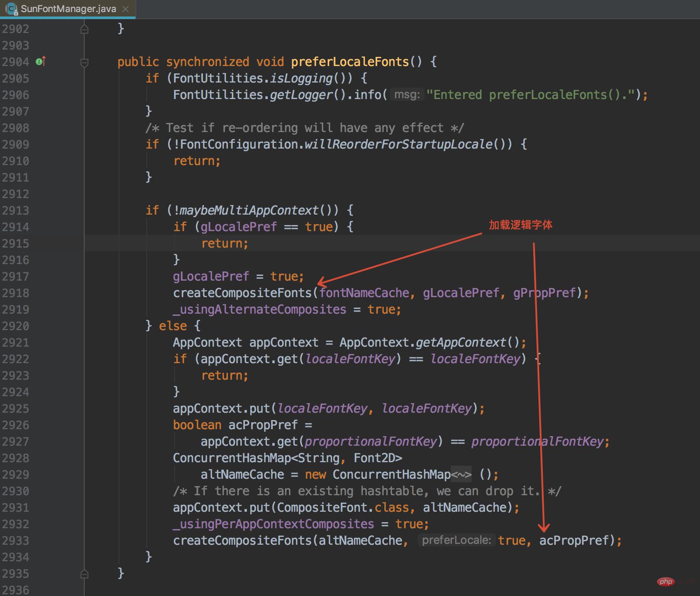Click the getAppContext method call
The height and width of the screenshot is (596, 700).
461,342
